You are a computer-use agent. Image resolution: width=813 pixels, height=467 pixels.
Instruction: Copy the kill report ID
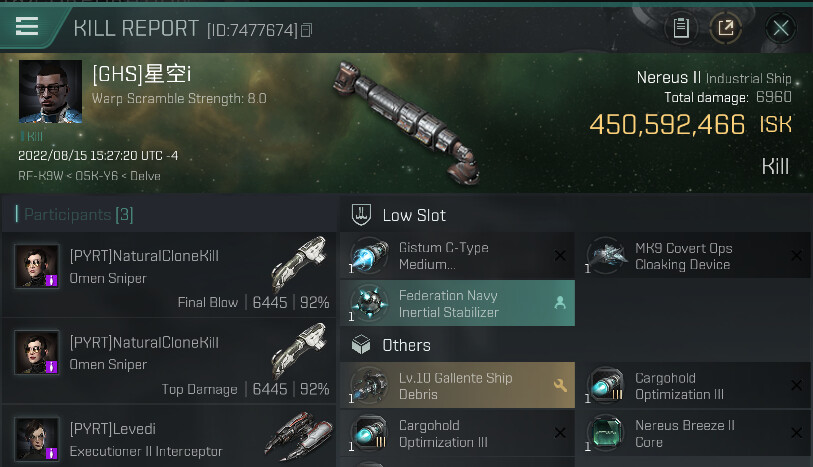307,30
